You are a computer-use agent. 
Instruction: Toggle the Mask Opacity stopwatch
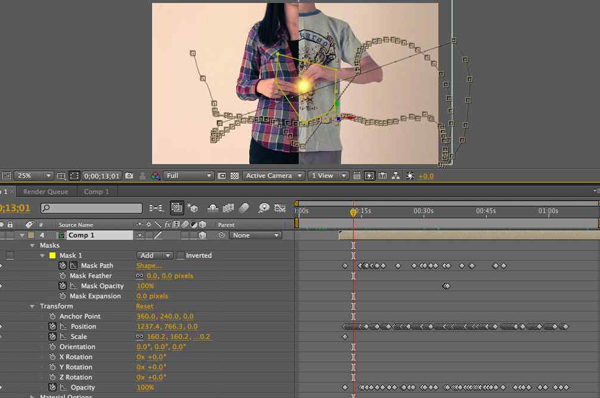pos(63,285)
